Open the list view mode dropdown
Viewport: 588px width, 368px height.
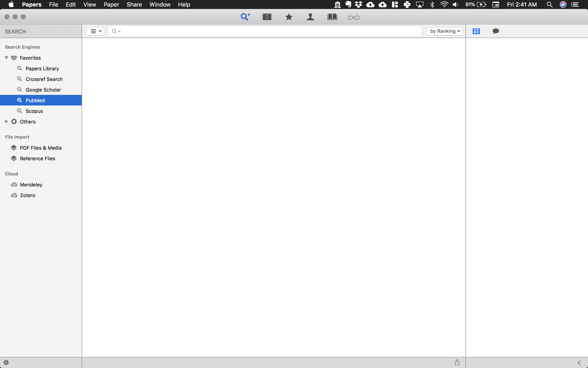point(95,31)
